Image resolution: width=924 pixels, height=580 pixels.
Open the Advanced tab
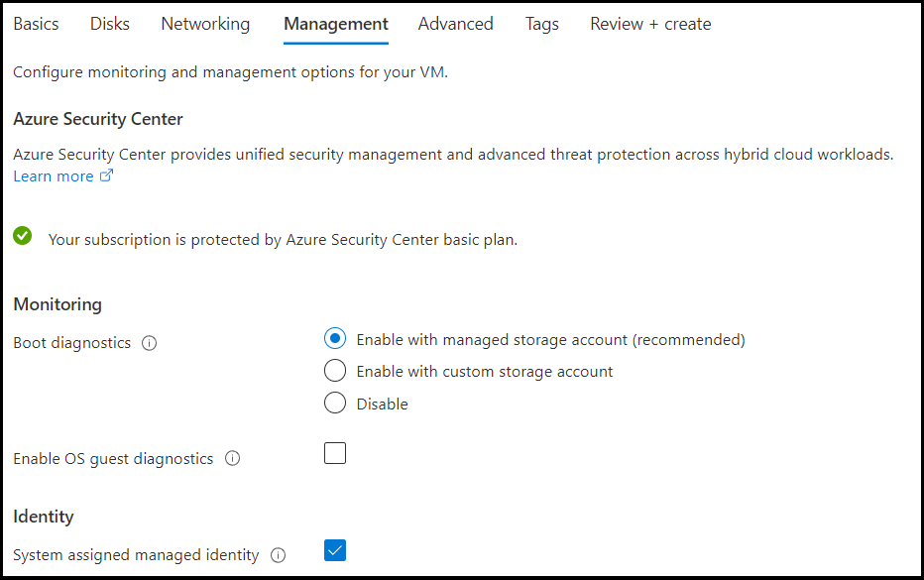[455, 24]
